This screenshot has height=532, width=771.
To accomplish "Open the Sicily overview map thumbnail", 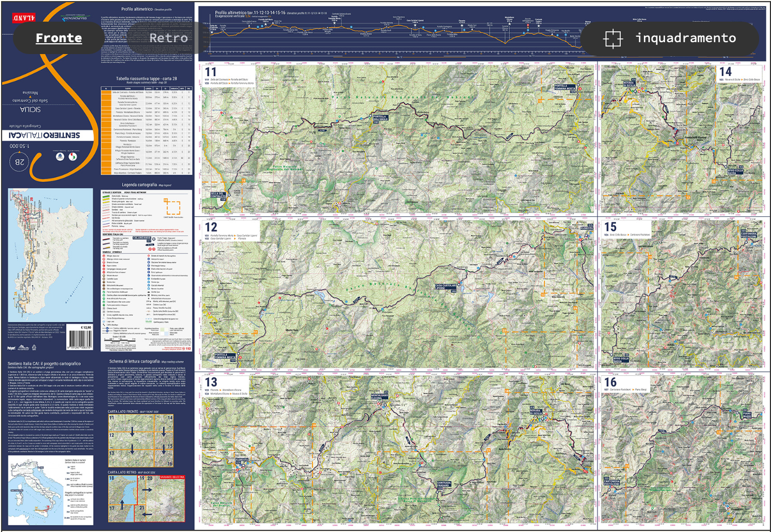I will tap(50, 255).
